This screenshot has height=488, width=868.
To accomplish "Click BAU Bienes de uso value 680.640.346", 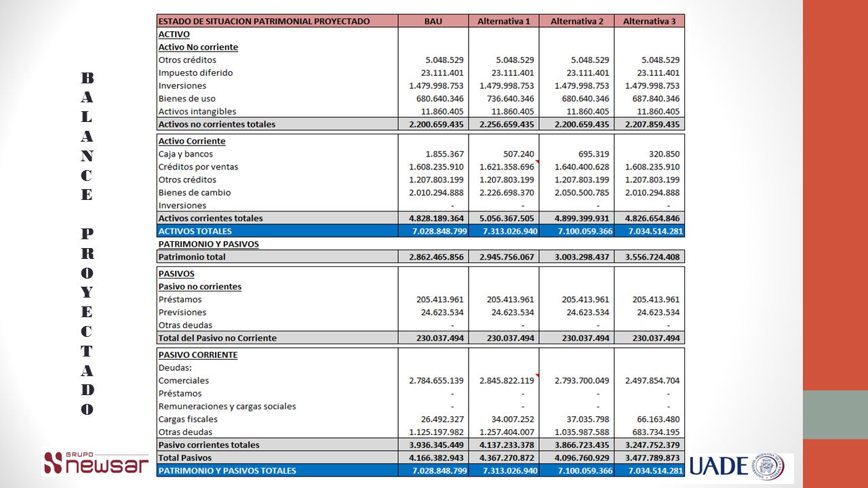I will point(439,99).
